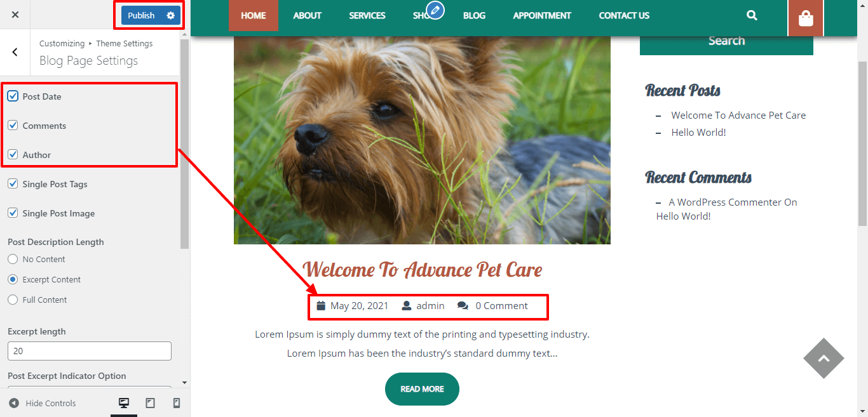Image resolution: width=868 pixels, height=417 pixels.
Task: Collapse the panel via Hide Controls
Action: 43,403
